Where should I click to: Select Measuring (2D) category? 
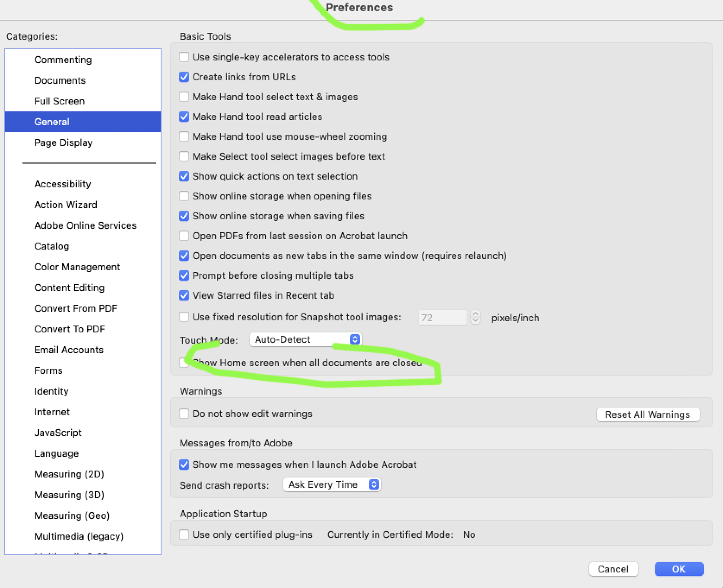pos(83,474)
